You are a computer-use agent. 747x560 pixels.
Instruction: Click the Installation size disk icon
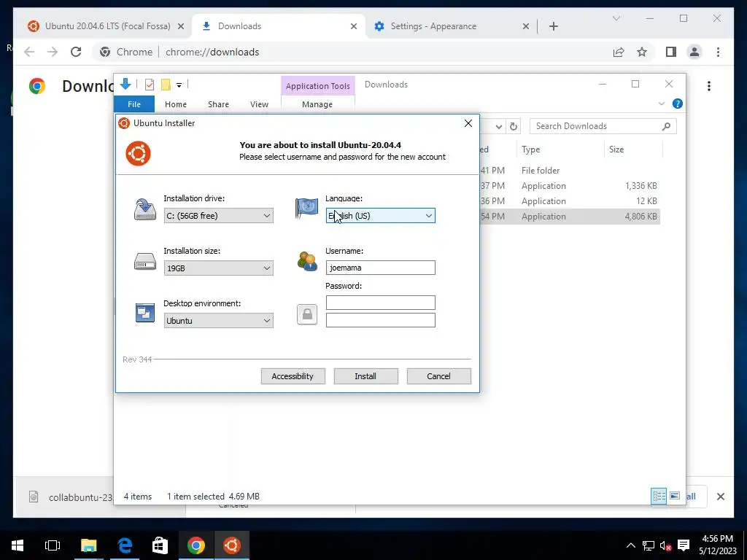click(x=145, y=262)
